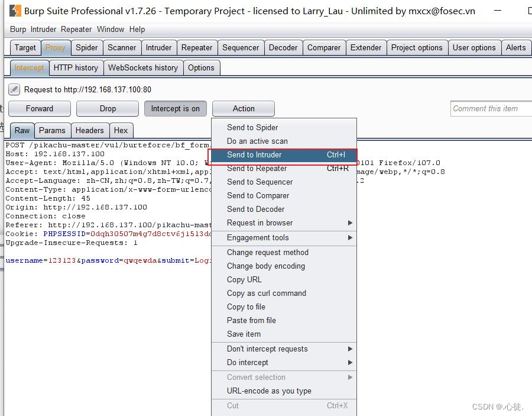
Task: Switch to the Spider tab
Action: point(87,48)
